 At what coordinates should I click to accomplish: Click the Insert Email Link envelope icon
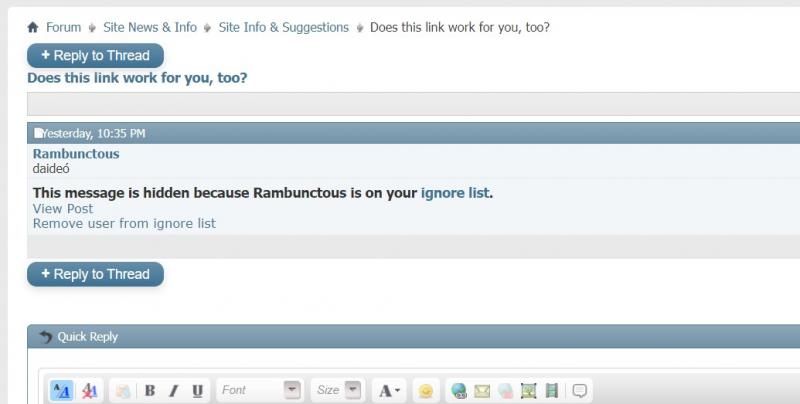482,391
